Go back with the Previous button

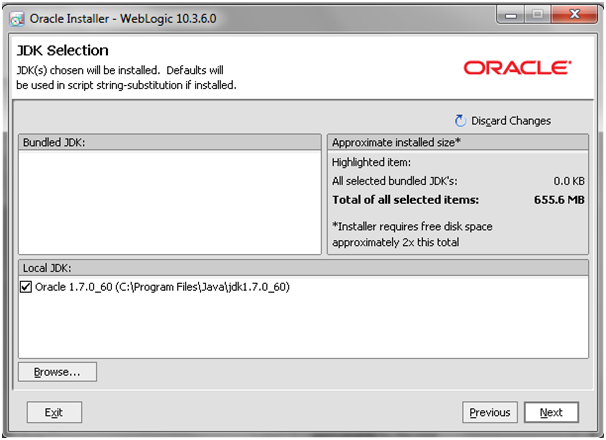(490, 412)
